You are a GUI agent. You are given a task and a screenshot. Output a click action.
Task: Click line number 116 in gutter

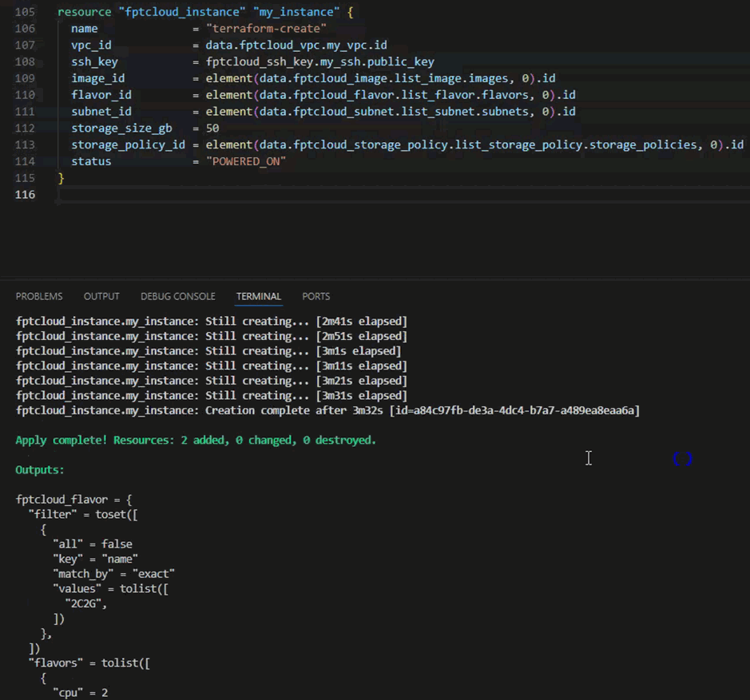point(25,195)
